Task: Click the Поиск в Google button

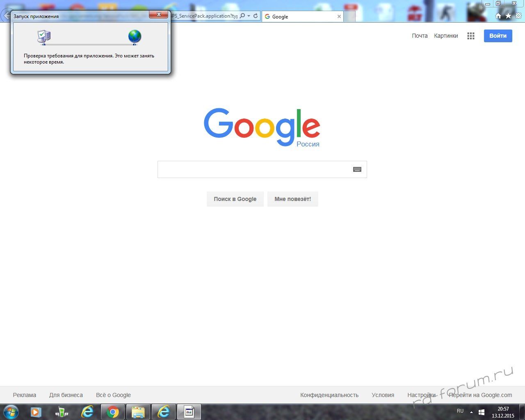Action: point(235,199)
